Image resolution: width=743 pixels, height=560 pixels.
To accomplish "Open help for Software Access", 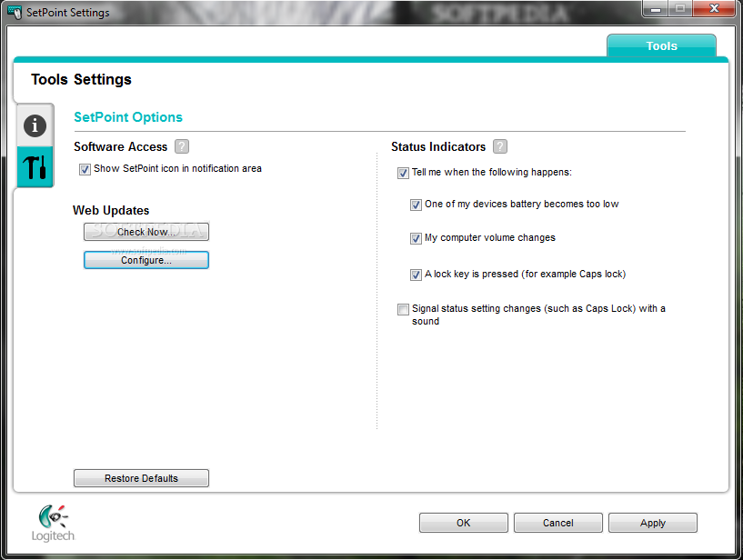I will pyautogui.click(x=182, y=147).
